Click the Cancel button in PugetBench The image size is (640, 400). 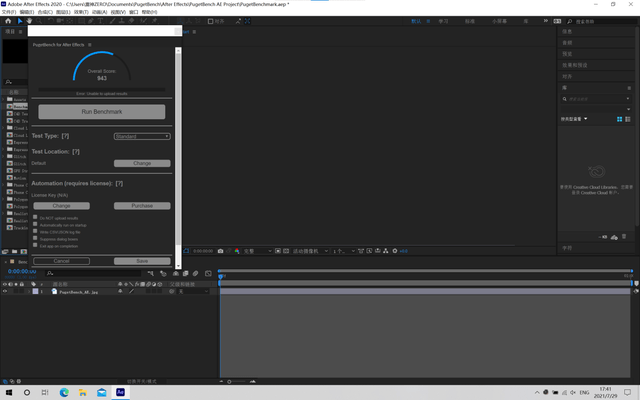coord(61,261)
